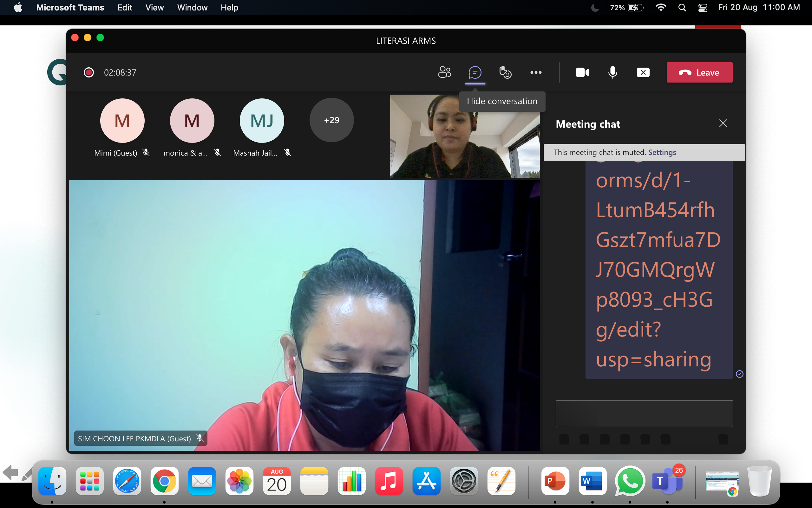
Task: Mute the microphone in the meeting toolbar
Action: (x=612, y=72)
